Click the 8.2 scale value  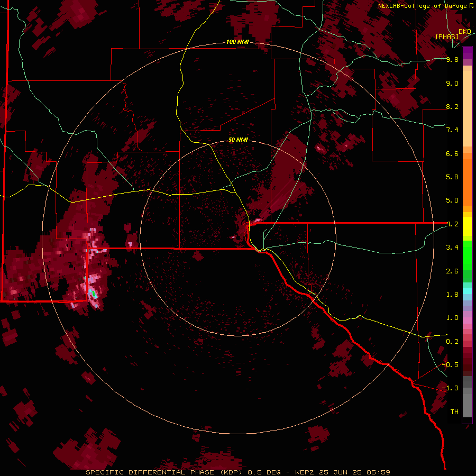[x=452, y=106]
